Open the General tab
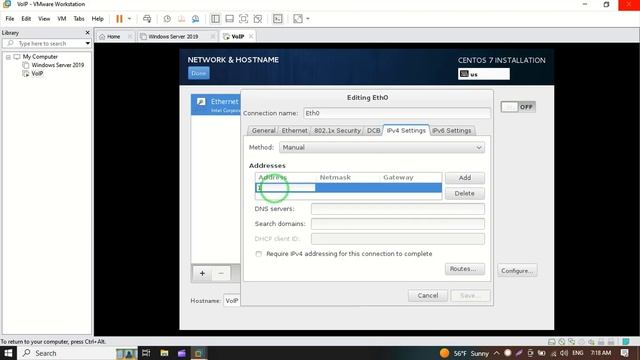Screen dimensions: 640x360 pyautogui.click(x=263, y=131)
